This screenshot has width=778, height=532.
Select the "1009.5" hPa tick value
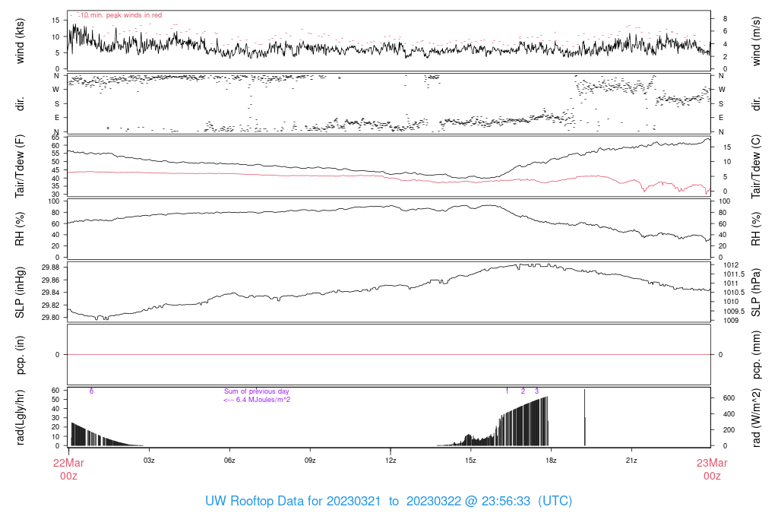pos(734,312)
